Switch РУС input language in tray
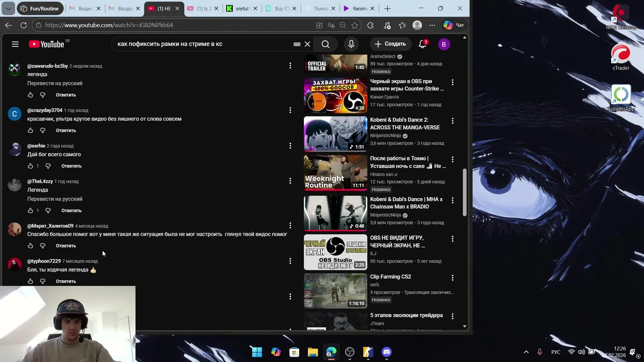The width and height of the screenshot is (644, 362). [556, 352]
